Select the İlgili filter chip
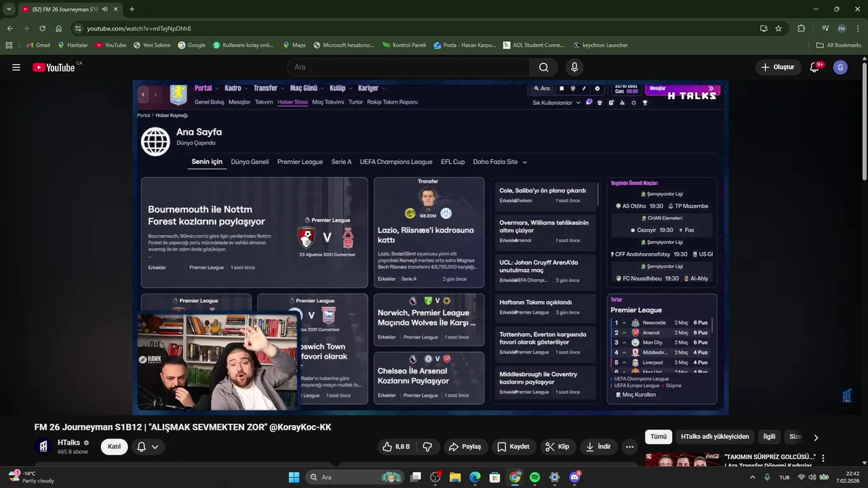Screen dimensions: 868x488 [x=769, y=437]
